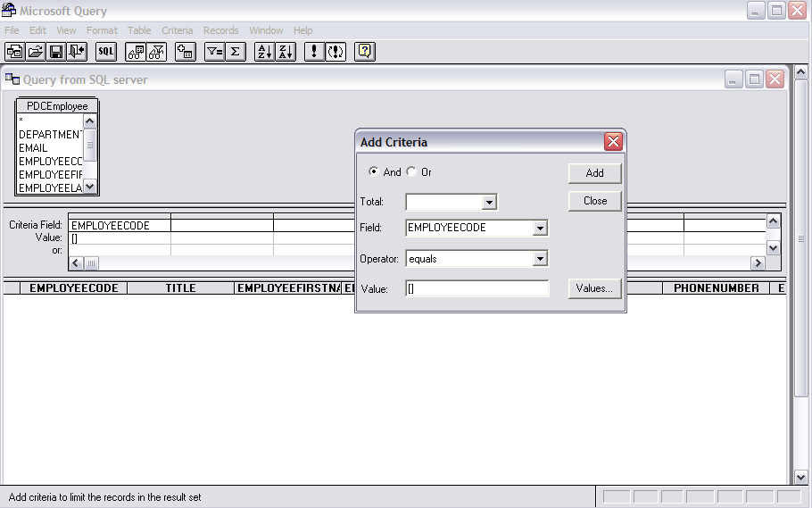Select EMAIL field in PDCEmployee table
812x508 pixels.
tap(33, 147)
